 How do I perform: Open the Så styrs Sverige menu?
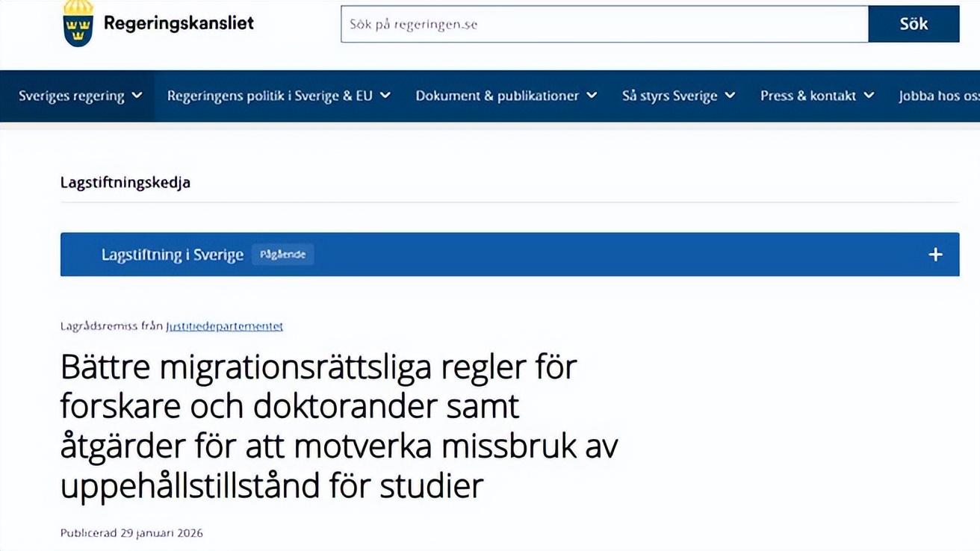[x=669, y=96]
